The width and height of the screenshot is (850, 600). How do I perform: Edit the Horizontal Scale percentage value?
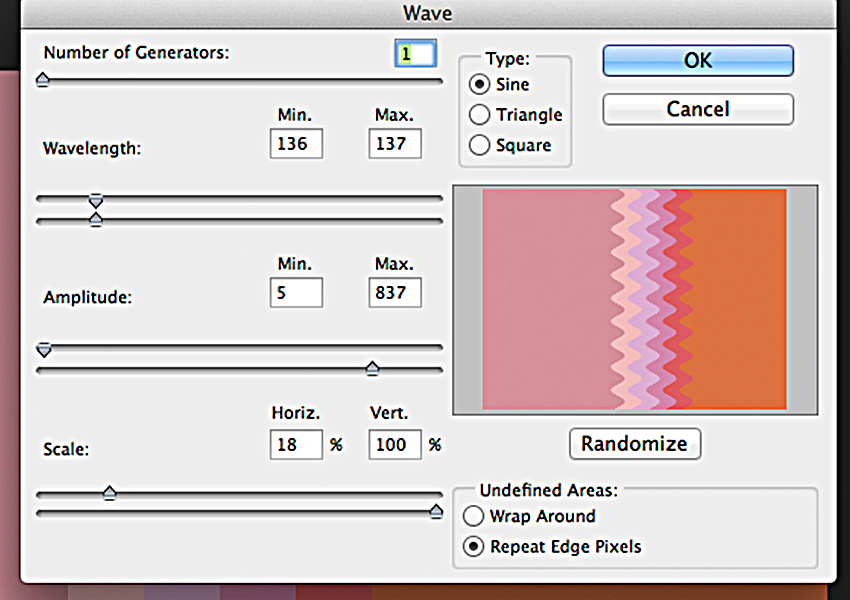click(296, 444)
